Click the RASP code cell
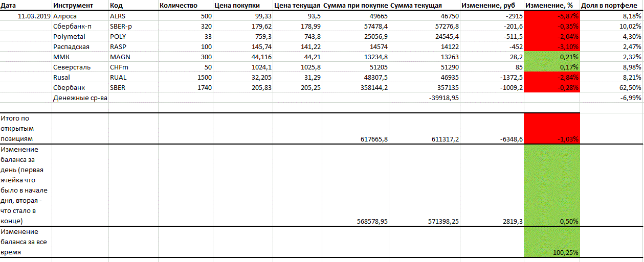This screenshot has height=262, width=644. pyautogui.click(x=133, y=46)
